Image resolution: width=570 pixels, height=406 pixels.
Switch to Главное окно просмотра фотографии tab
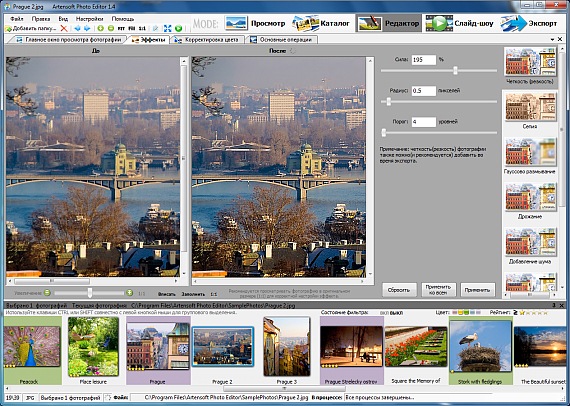[68, 40]
